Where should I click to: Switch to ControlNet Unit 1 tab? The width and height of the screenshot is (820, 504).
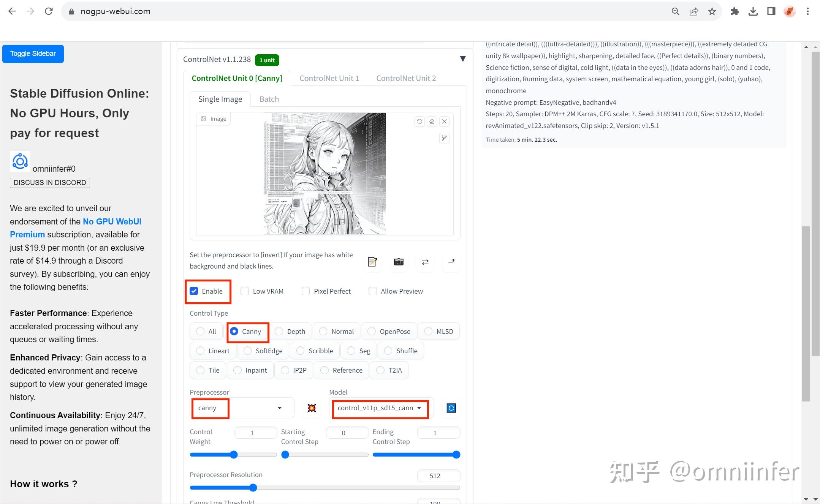[x=329, y=78]
